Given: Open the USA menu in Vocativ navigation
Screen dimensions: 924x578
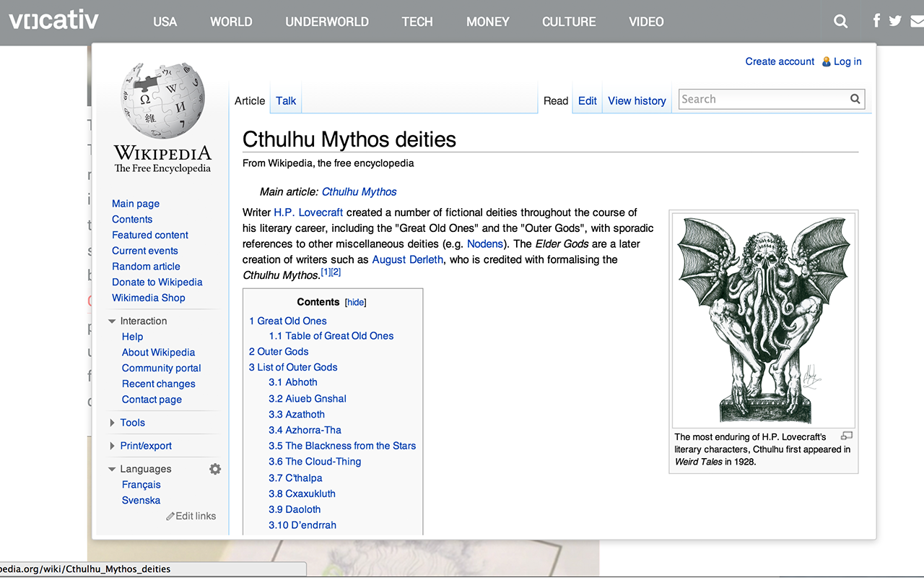Looking at the screenshot, I should [165, 22].
